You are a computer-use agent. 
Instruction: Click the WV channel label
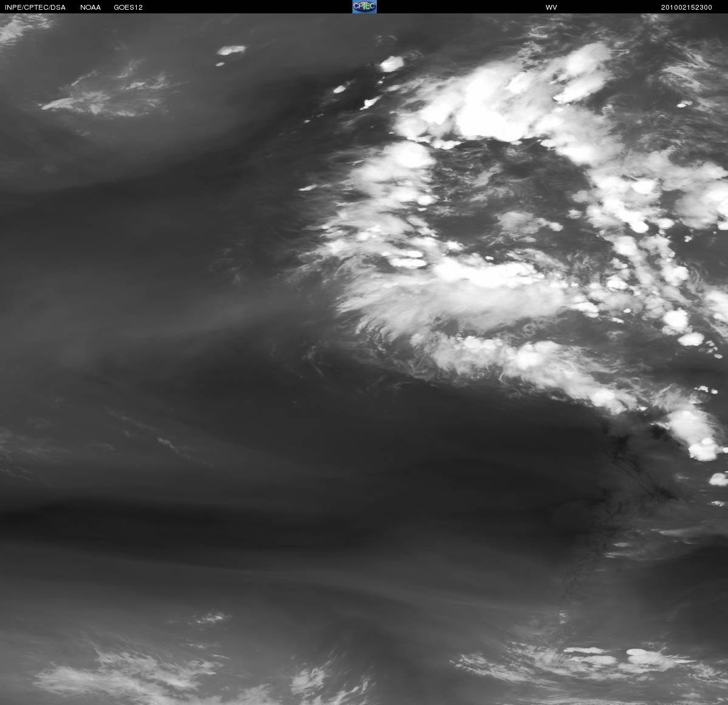point(551,7)
